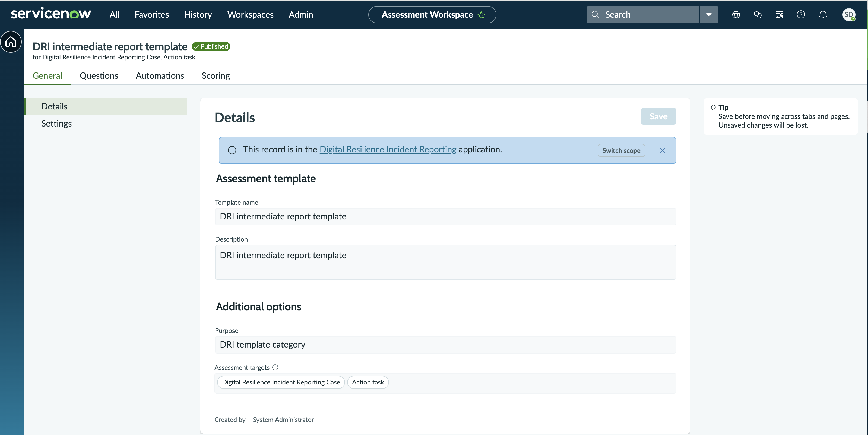Click the Digital Resilience Incident Reporting Case pill
The width and height of the screenshot is (868, 435).
point(281,382)
